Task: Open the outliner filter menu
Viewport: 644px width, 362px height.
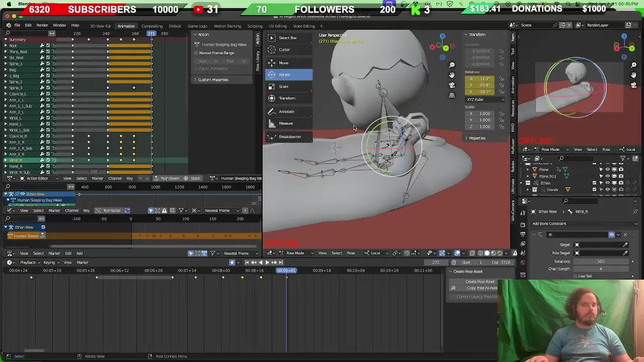Action: coord(624,158)
